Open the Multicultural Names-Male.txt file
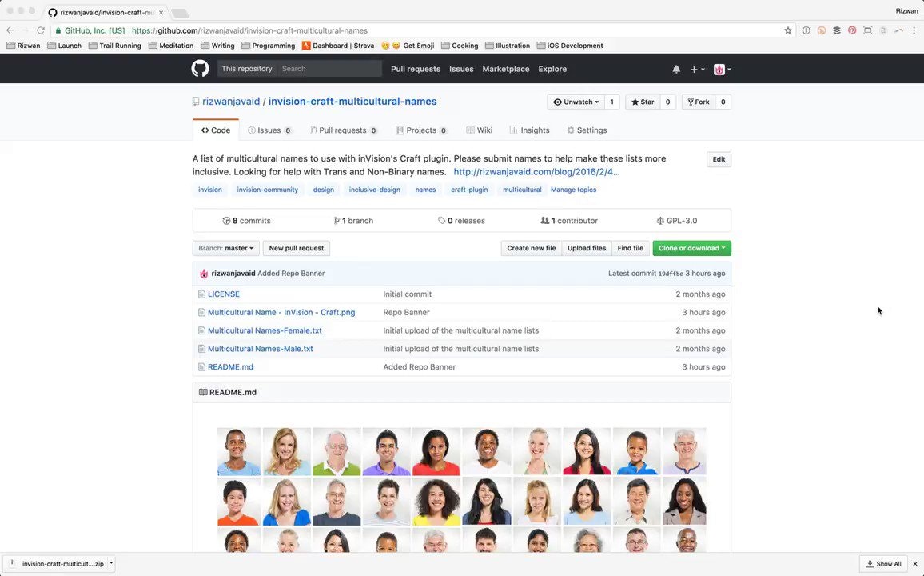Viewport: 924px width, 576px height. pos(260,349)
